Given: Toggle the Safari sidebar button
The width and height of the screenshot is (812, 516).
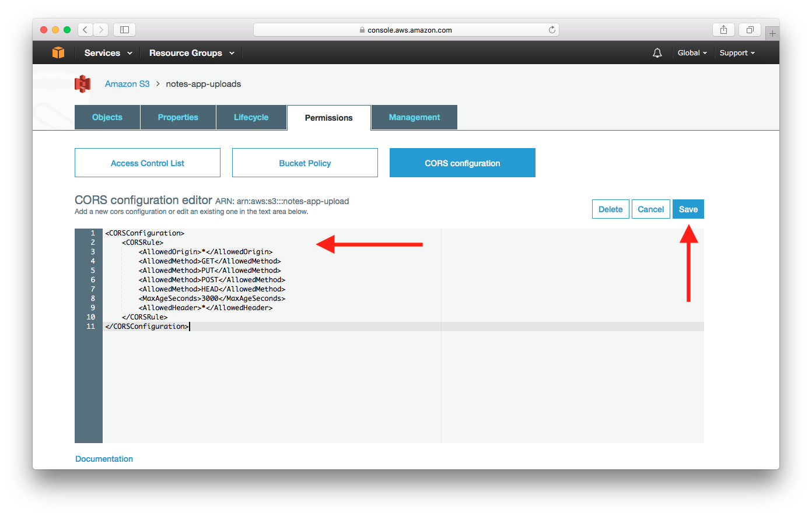Looking at the screenshot, I should point(124,30).
